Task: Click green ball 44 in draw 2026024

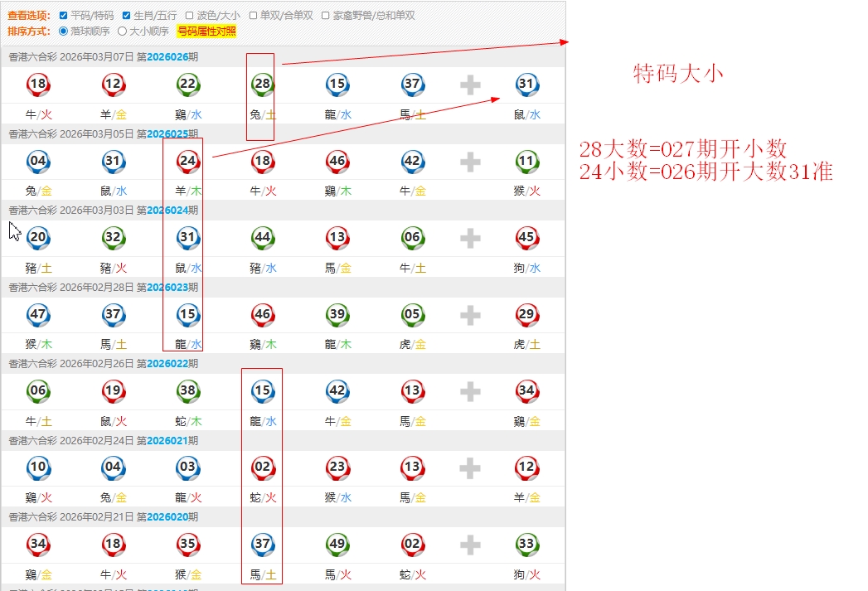Action: click(263, 237)
